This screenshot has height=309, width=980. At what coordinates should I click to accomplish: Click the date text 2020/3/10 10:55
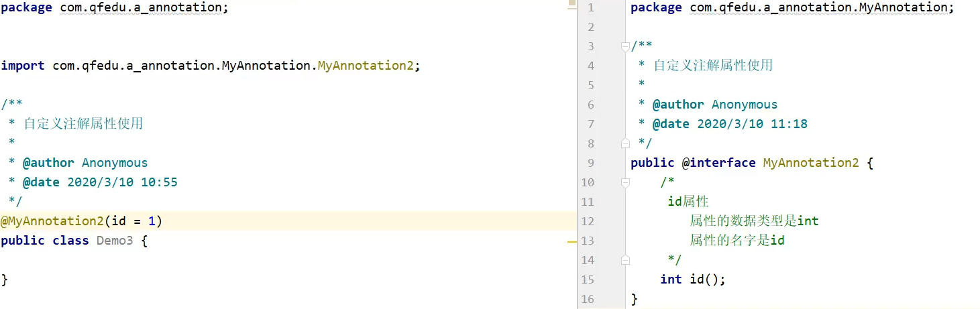tap(122, 182)
